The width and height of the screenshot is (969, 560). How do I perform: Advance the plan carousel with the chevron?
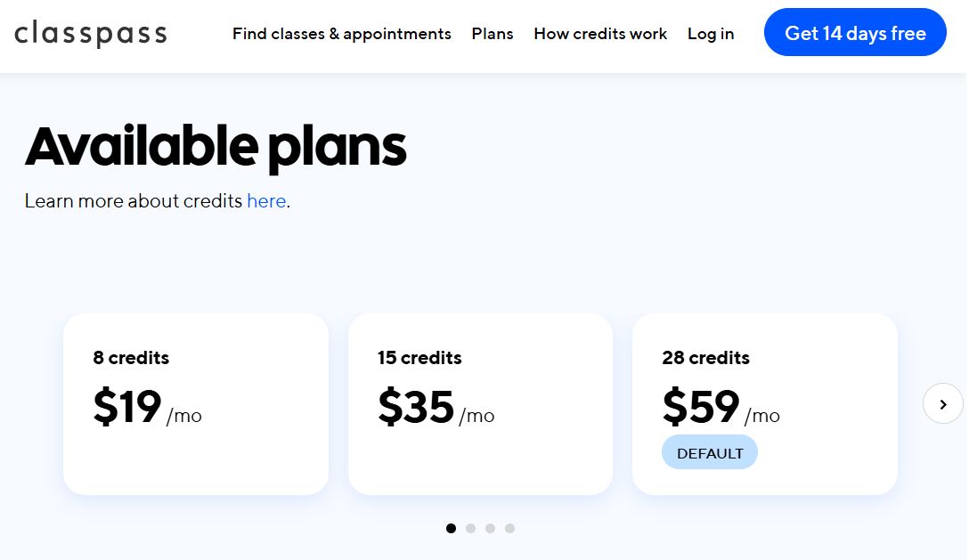click(x=943, y=403)
